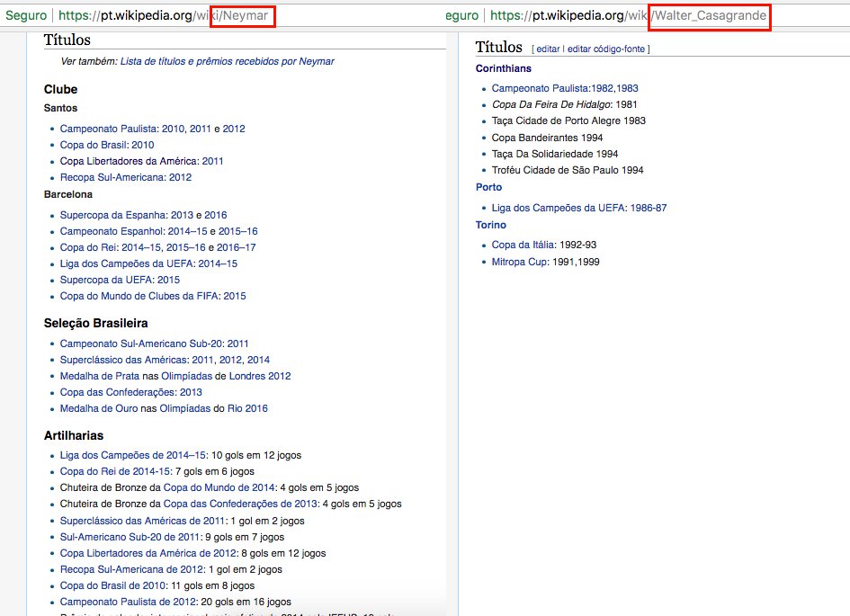Open 'Copa Libertadores da América de 2012' link

tap(148, 553)
